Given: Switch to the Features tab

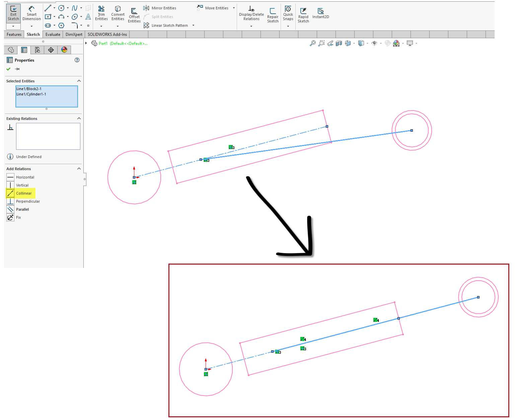Looking at the screenshot, I should point(14,34).
